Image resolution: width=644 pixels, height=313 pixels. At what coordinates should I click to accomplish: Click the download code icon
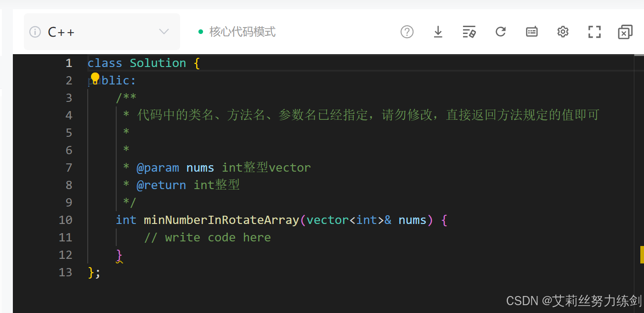(438, 32)
